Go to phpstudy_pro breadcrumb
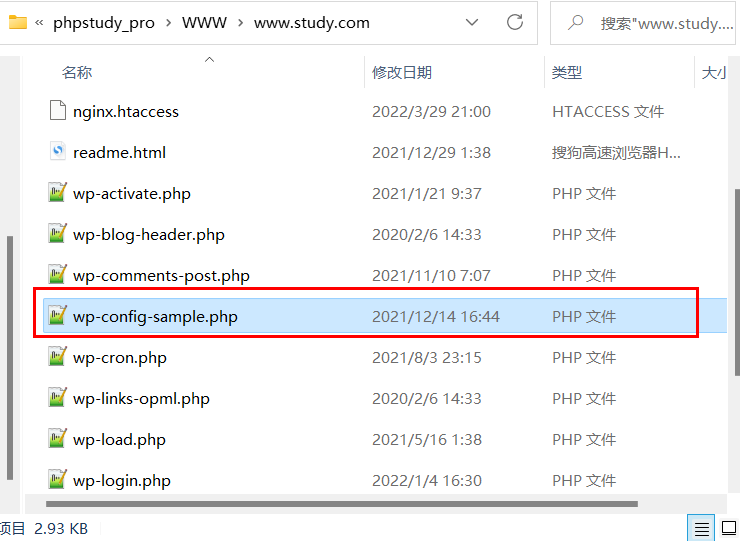Screen dimensions: 740x541 [x=104, y=23]
